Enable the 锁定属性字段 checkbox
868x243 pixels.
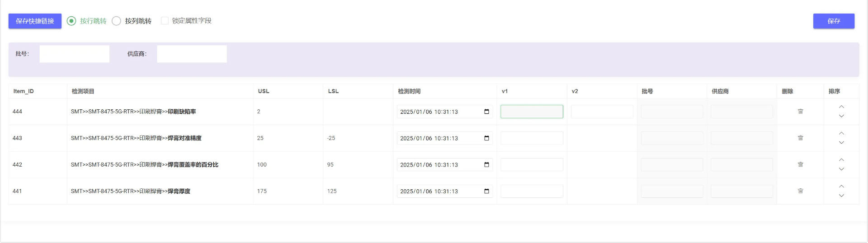[165, 21]
